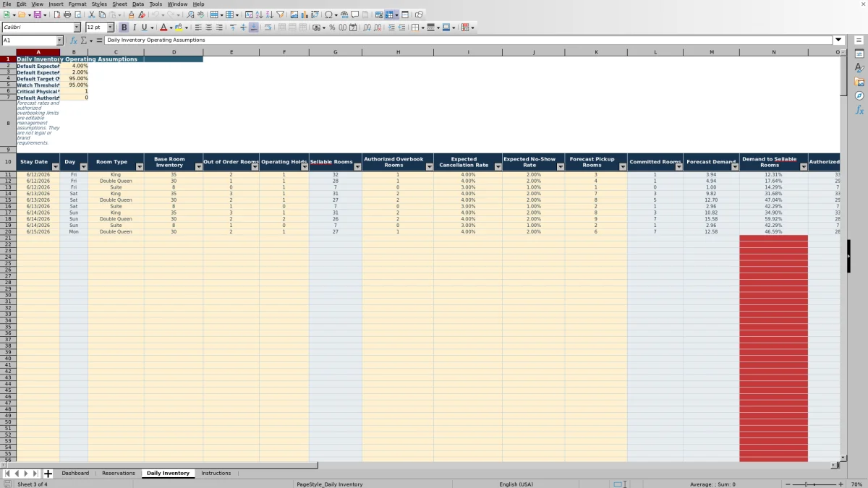Viewport: 868px width, 488px height.
Task: Open the Sellable Rooms filter dropdown
Action: point(357,166)
